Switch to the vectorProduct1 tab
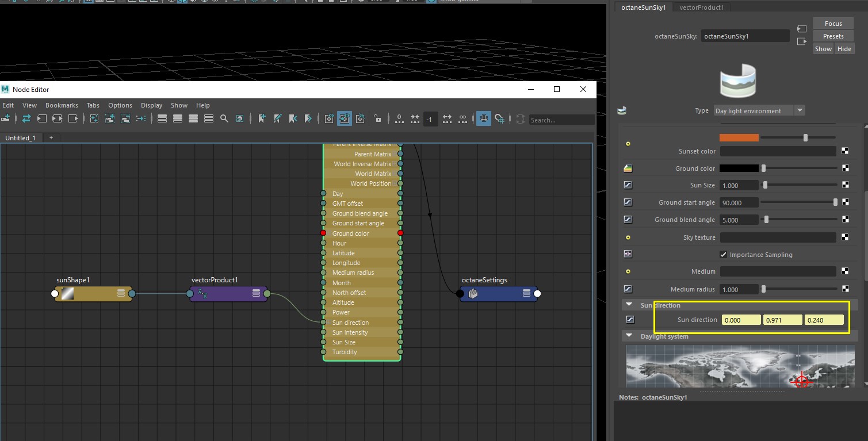Image resolution: width=868 pixels, height=441 pixels. click(x=701, y=7)
